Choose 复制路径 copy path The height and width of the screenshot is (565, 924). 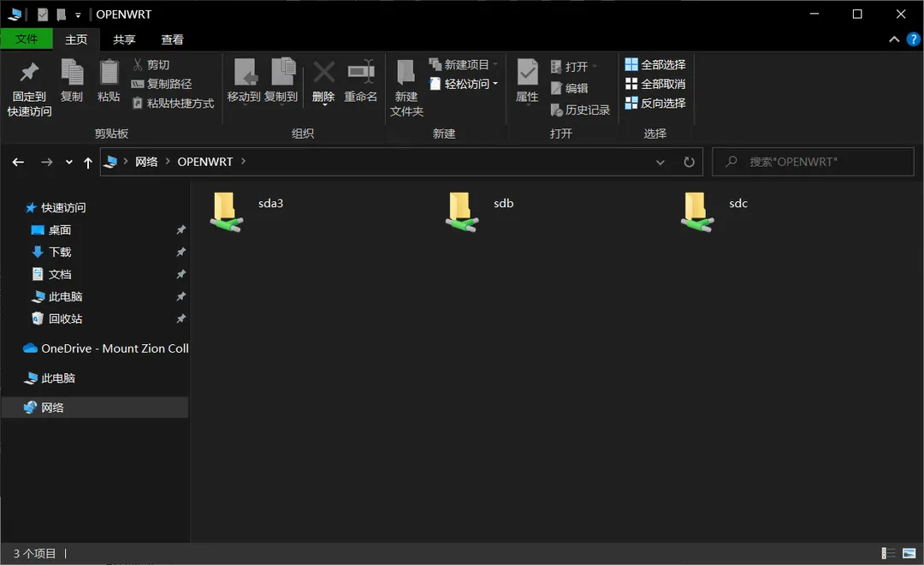(x=162, y=84)
